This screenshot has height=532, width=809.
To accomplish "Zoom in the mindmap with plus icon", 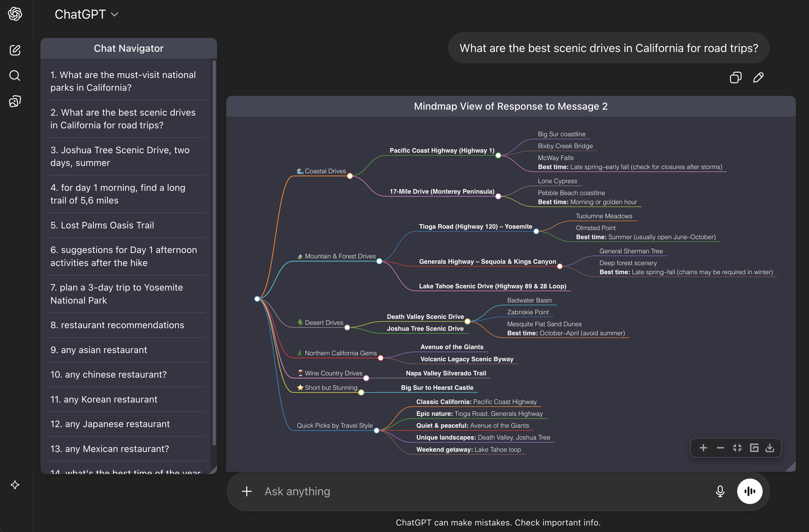I will [703, 448].
